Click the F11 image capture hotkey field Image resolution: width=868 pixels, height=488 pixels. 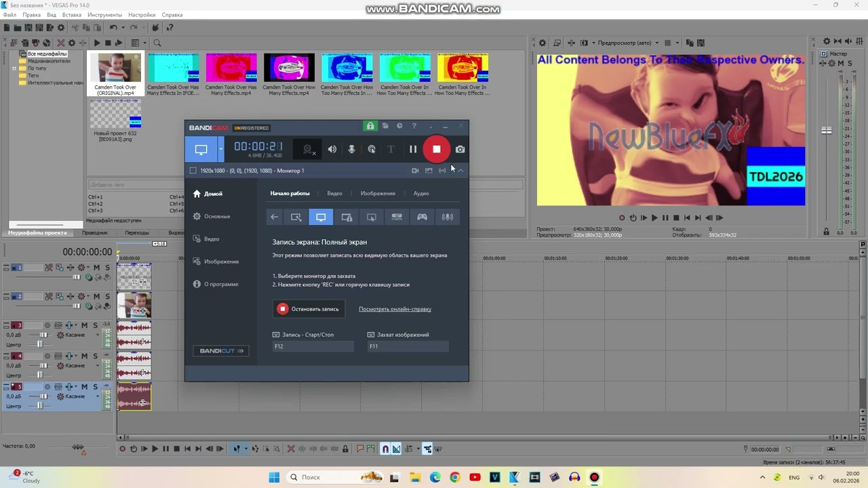(x=408, y=346)
